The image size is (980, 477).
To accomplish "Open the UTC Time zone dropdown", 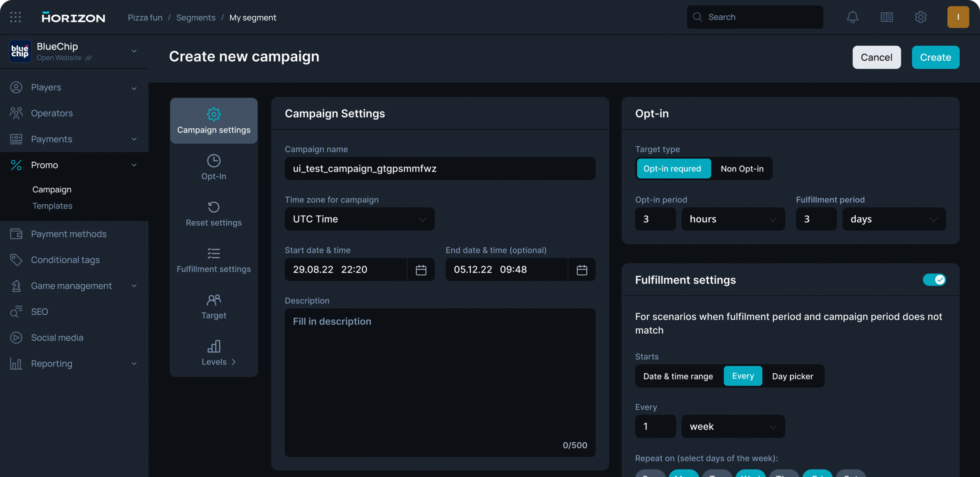I will tap(359, 219).
